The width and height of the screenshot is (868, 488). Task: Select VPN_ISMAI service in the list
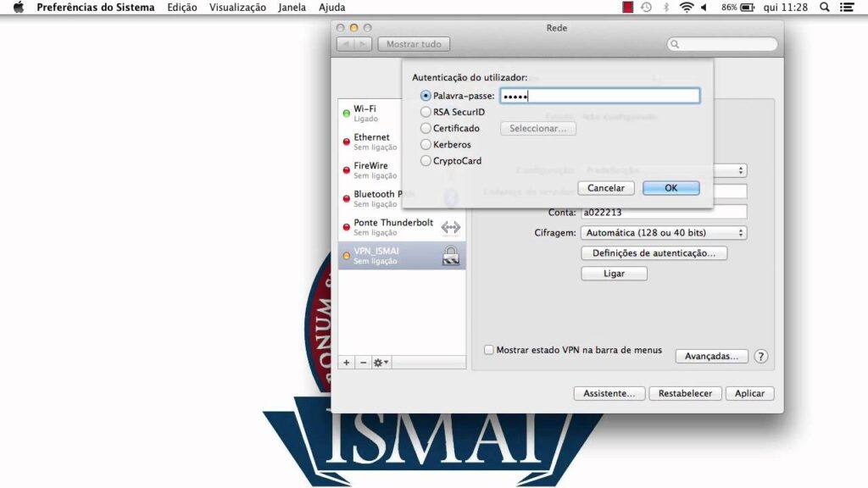point(402,256)
